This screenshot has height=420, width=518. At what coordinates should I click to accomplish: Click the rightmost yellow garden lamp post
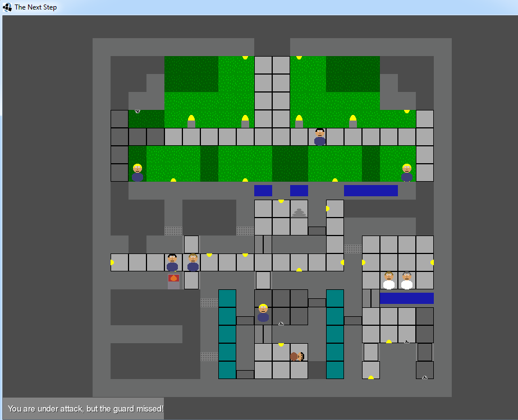pyautogui.click(x=353, y=121)
